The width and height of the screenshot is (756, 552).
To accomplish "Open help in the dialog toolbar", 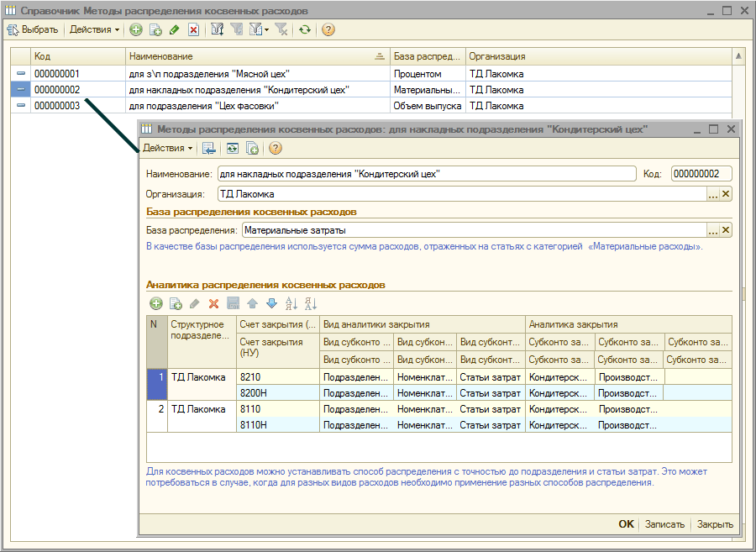I will [x=275, y=149].
